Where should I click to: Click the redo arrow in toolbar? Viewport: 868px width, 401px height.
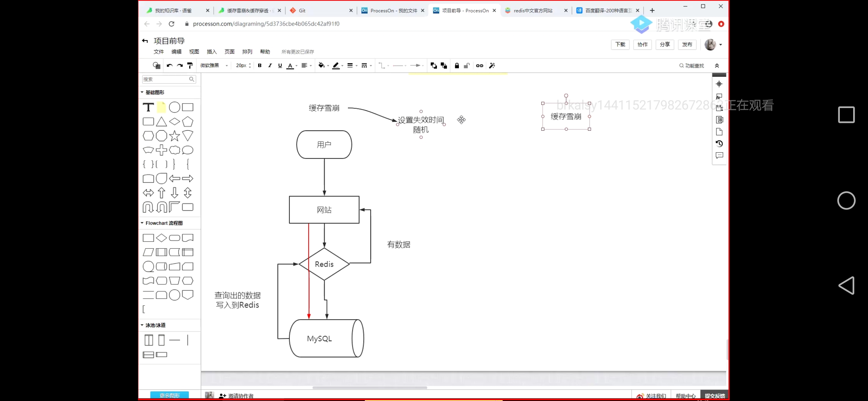pos(180,66)
